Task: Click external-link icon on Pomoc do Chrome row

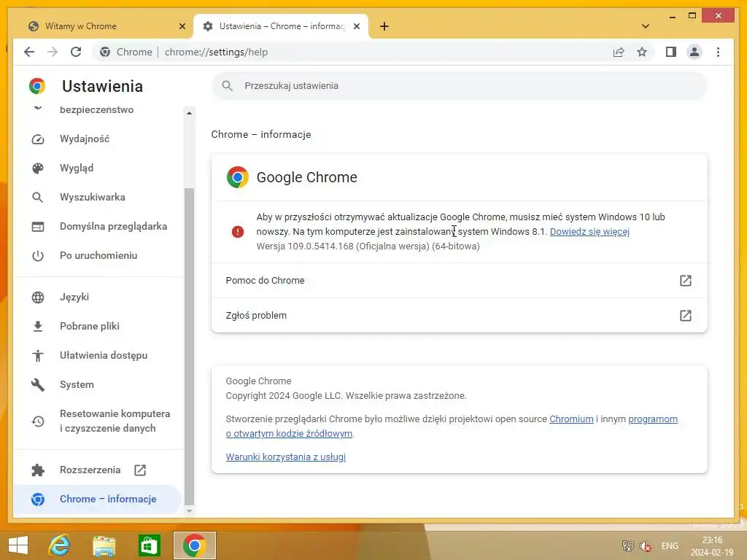Action: click(685, 281)
